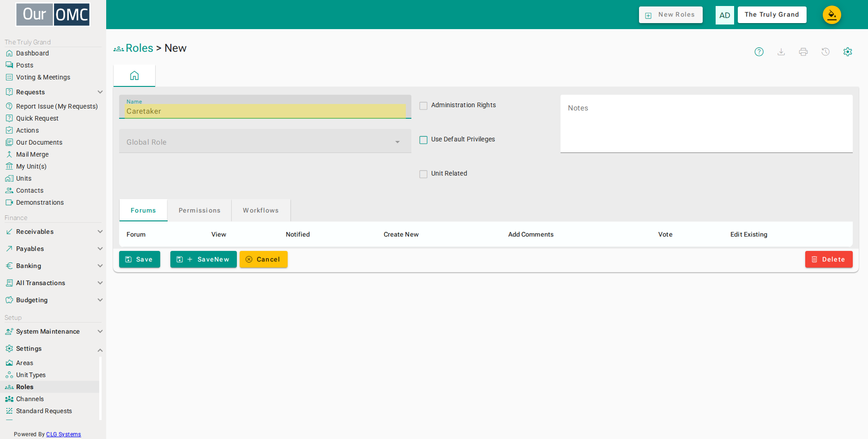This screenshot has width=868, height=439.
Task: Check the Unit Related checkbox
Action: [423, 174]
